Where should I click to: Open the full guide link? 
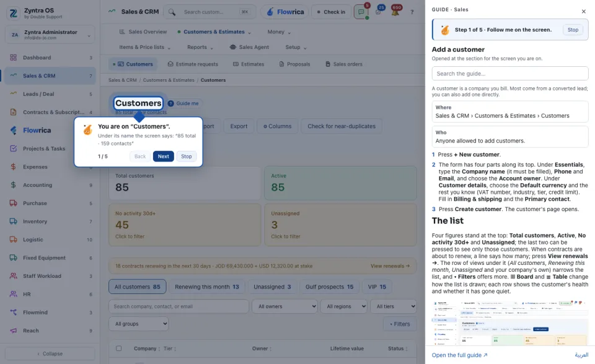click(x=459, y=355)
